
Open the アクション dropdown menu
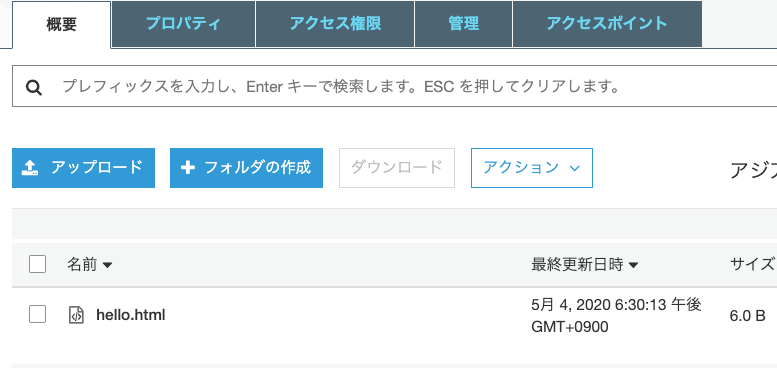click(x=532, y=168)
